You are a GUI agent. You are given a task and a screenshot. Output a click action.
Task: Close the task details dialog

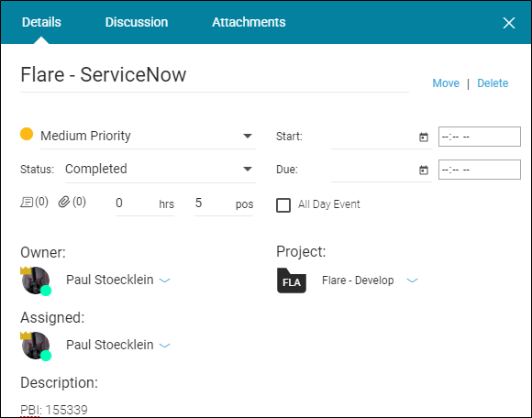pyautogui.click(x=508, y=23)
